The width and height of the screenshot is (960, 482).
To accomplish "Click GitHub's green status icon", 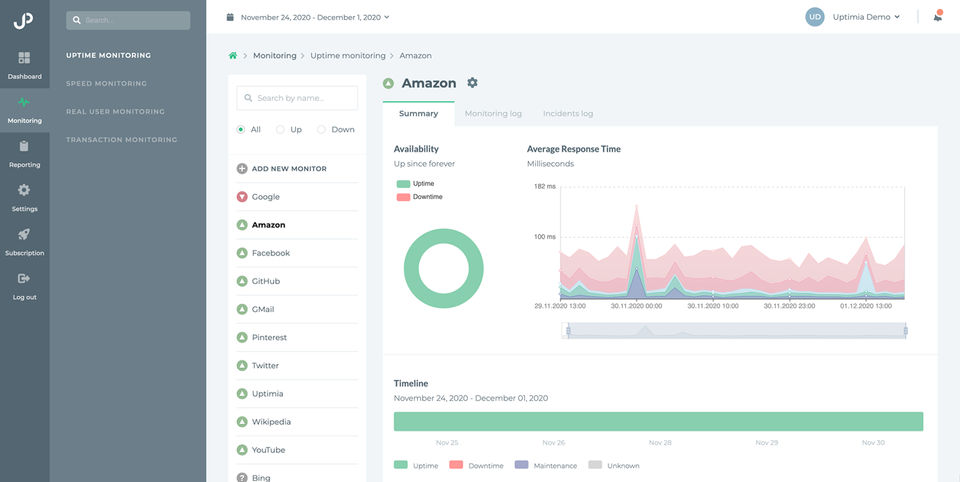I will pyautogui.click(x=242, y=281).
